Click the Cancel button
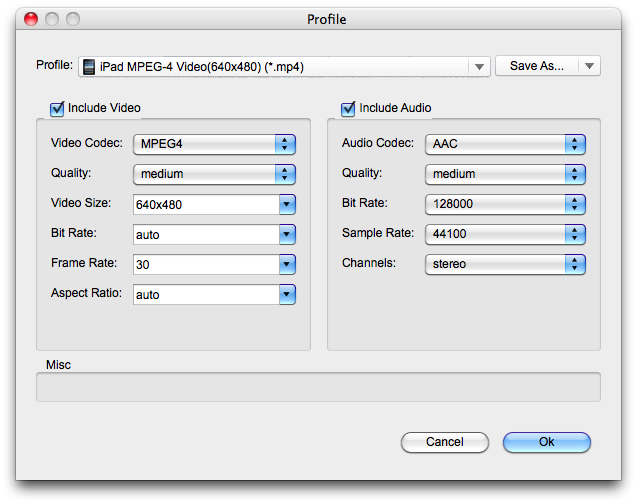Viewport: 637px width, 504px height. pyautogui.click(x=444, y=442)
